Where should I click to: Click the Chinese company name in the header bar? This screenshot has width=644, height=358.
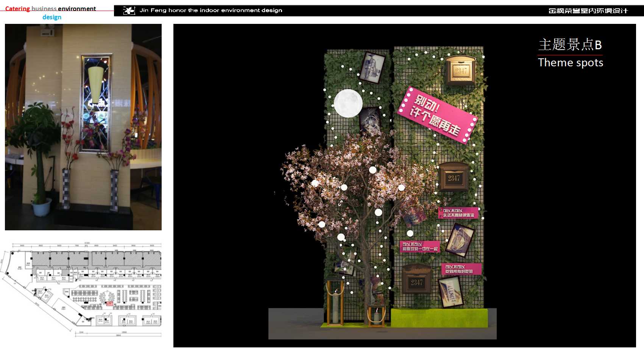click(588, 11)
